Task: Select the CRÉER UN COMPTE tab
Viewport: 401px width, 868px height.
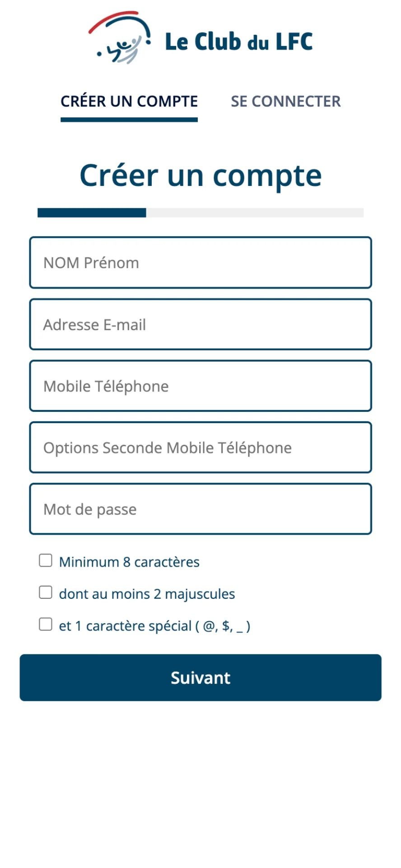Action: 129,102
